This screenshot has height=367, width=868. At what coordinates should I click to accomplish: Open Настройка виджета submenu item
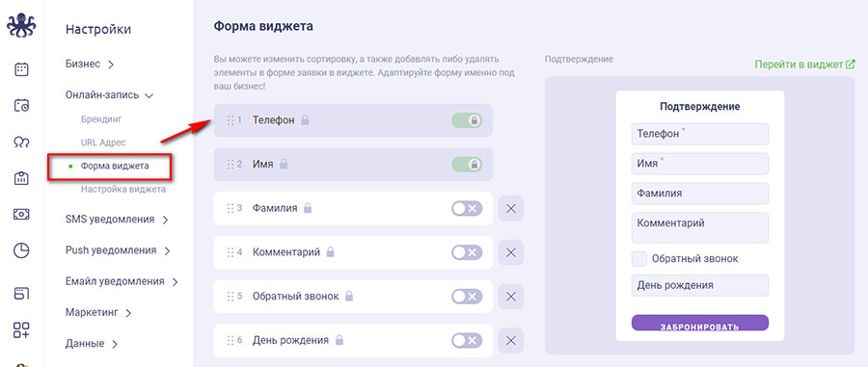click(x=122, y=189)
